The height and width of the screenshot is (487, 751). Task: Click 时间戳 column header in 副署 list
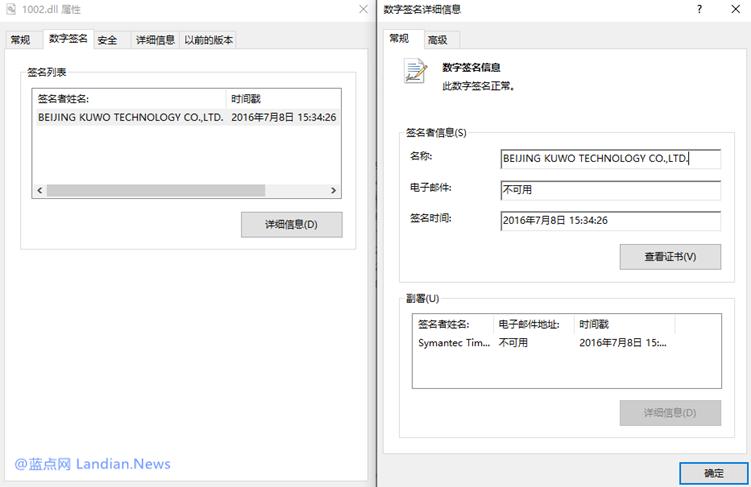625,324
